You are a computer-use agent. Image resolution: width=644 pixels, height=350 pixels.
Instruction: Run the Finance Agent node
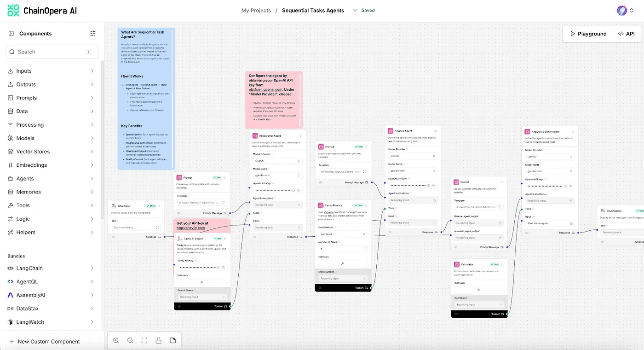(x=436, y=131)
